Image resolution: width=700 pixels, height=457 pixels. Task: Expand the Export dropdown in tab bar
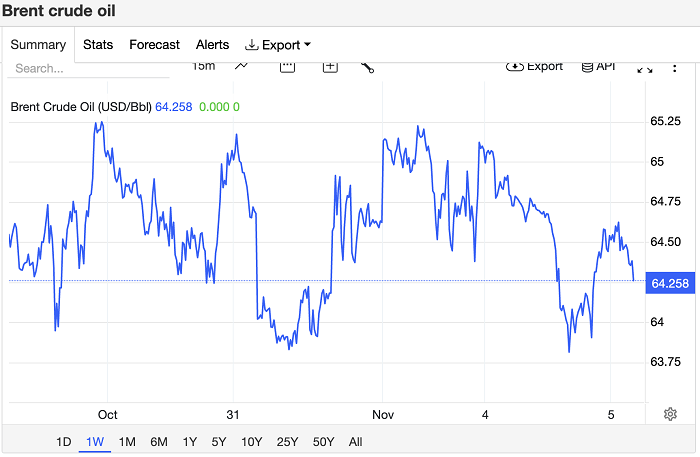click(x=278, y=45)
